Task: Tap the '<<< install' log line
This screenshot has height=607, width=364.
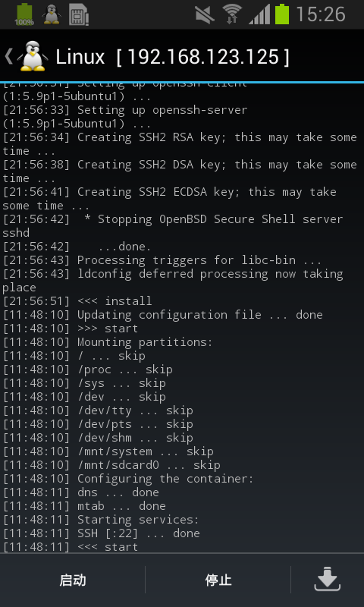Action: pos(77,300)
